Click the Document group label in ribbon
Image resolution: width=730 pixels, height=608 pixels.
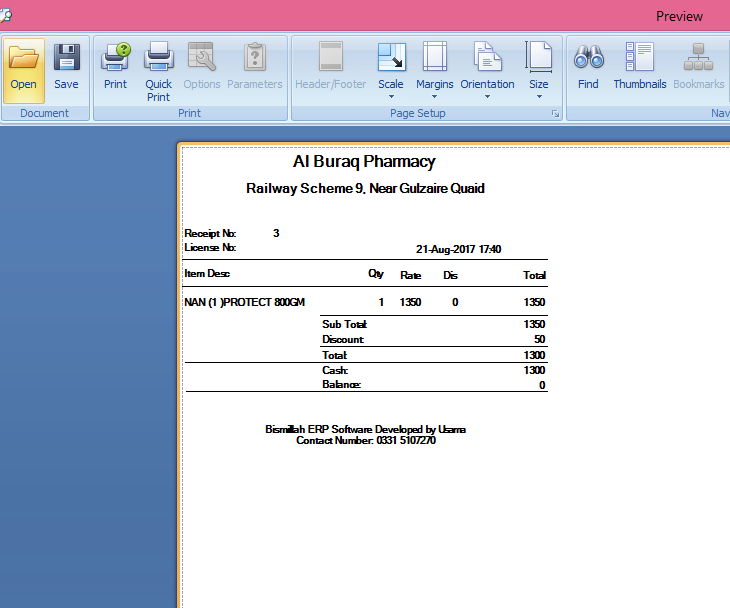[45, 114]
